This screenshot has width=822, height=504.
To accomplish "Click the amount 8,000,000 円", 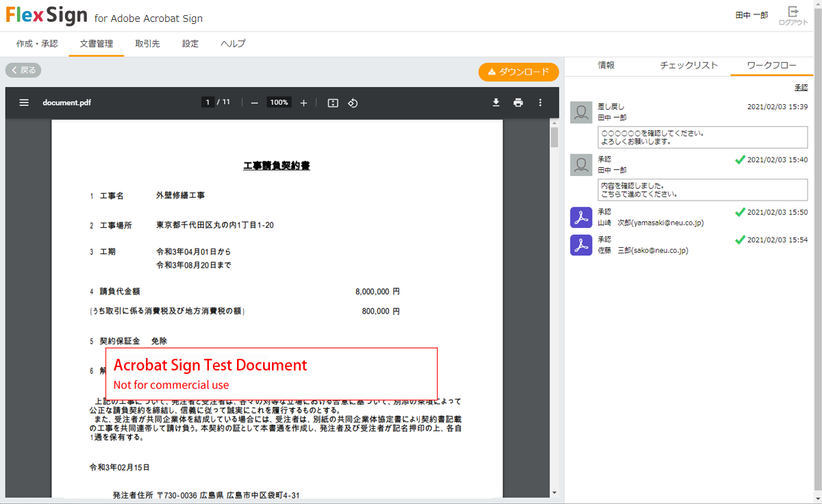I will (377, 292).
